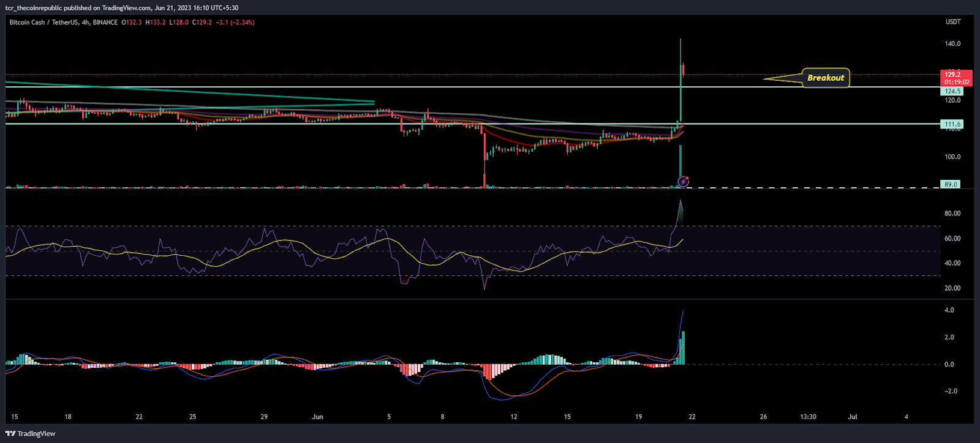Click the 2.0 MACD axis label
This screenshot has height=443, width=980.
tap(949, 337)
